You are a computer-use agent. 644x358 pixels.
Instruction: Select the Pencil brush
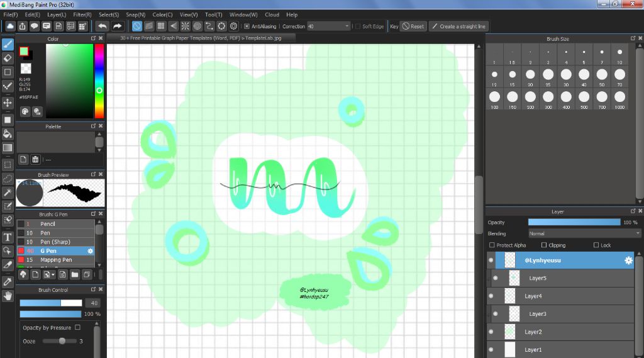(x=56, y=223)
